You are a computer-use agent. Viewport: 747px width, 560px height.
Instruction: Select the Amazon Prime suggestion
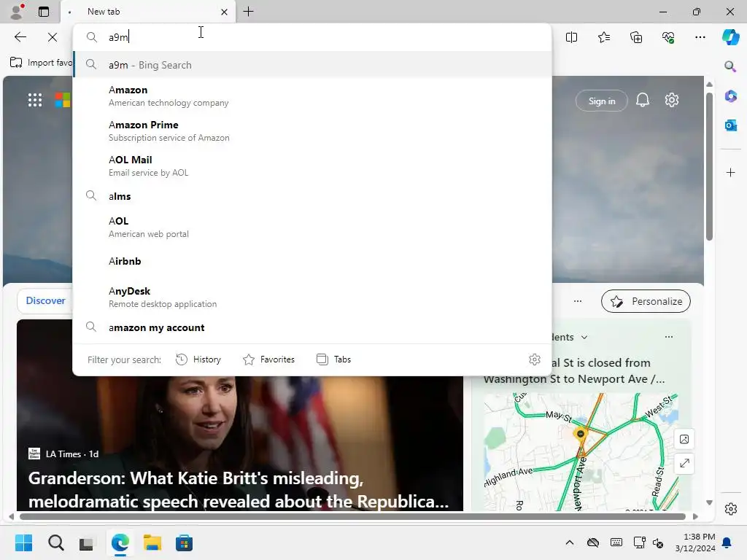(x=312, y=131)
